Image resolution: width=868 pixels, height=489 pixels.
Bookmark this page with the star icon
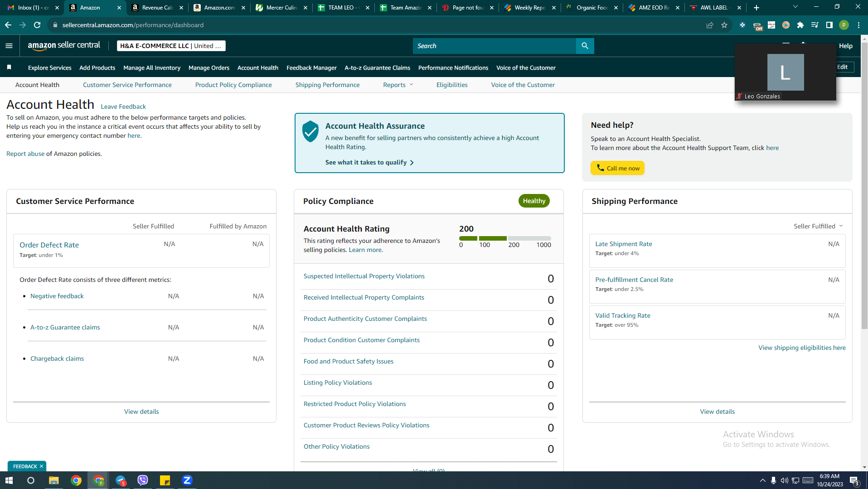click(724, 25)
